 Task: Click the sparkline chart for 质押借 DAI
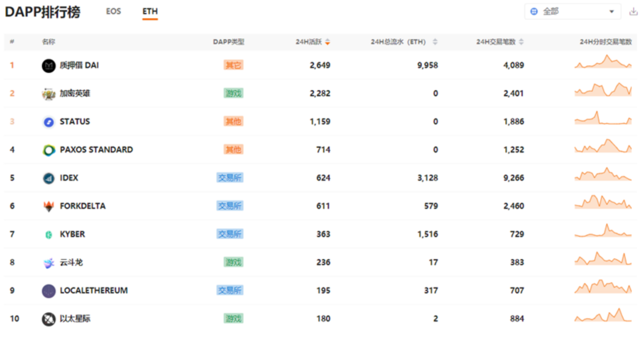(x=603, y=62)
